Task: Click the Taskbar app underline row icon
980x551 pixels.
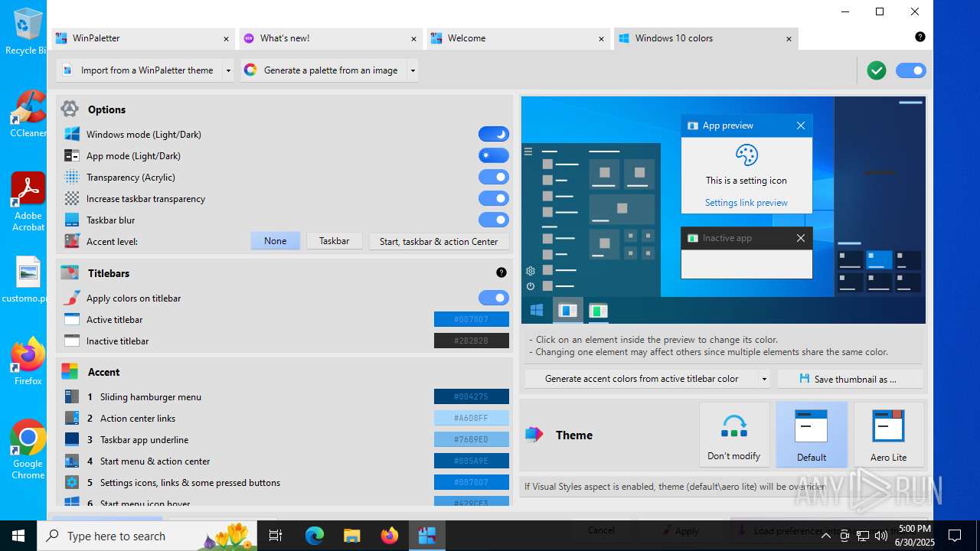Action: [72, 439]
